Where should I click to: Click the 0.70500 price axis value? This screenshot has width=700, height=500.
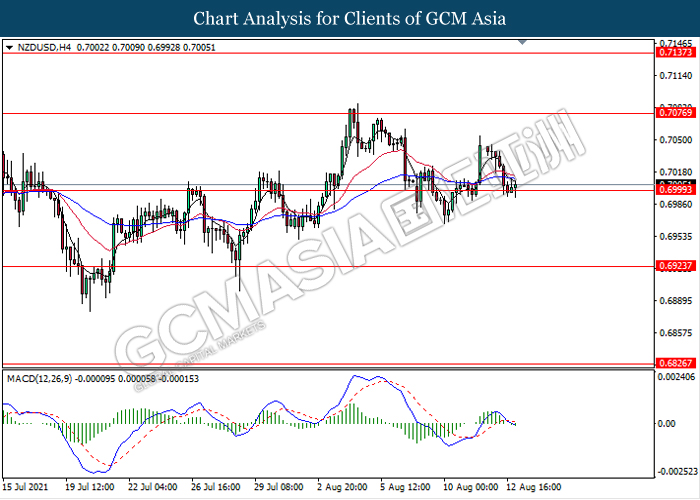click(x=676, y=140)
